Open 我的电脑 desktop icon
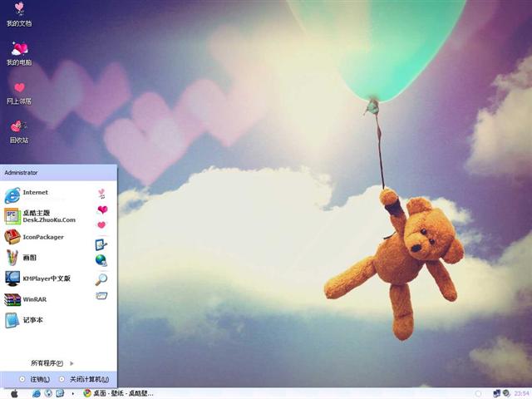 click(x=18, y=52)
